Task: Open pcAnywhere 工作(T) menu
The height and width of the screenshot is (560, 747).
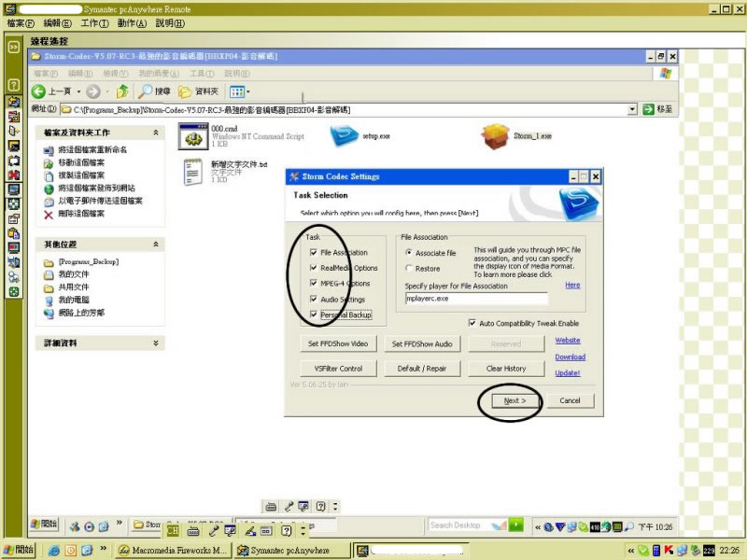Action: tap(94, 23)
